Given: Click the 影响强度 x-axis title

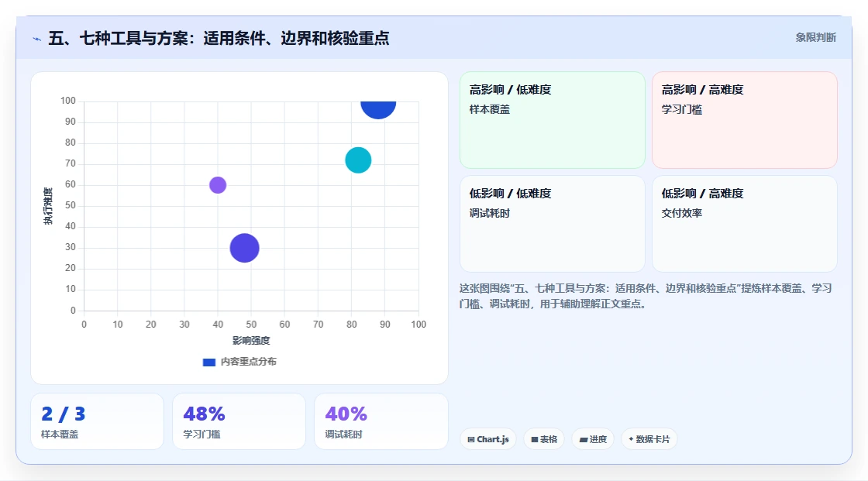Looking at the screenshot, I should [x=251, y=340].
